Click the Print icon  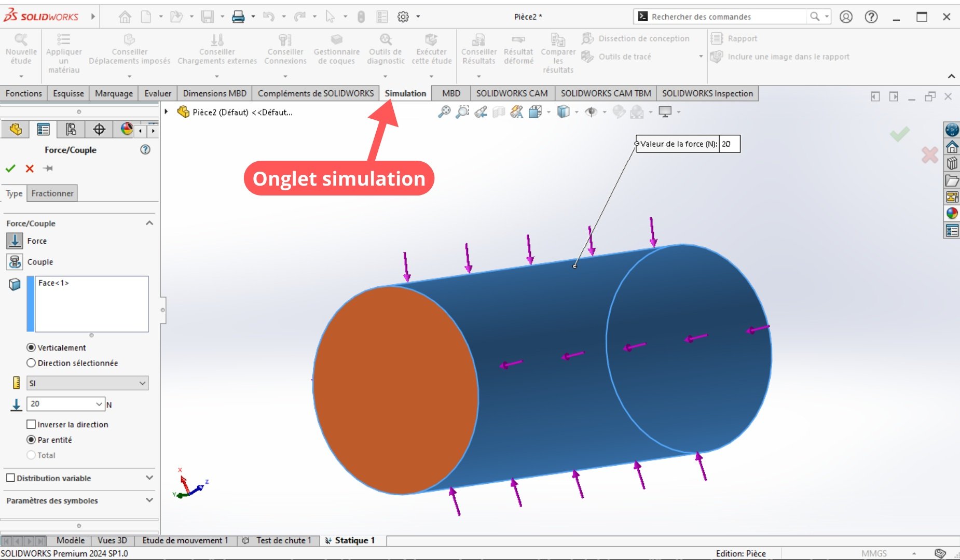click(x=238, y=17)
